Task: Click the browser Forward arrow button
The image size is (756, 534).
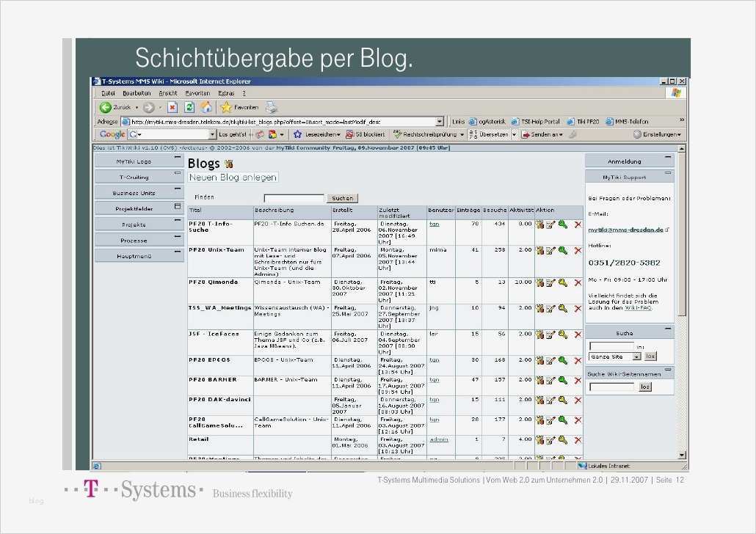Action: coord(149,108)
